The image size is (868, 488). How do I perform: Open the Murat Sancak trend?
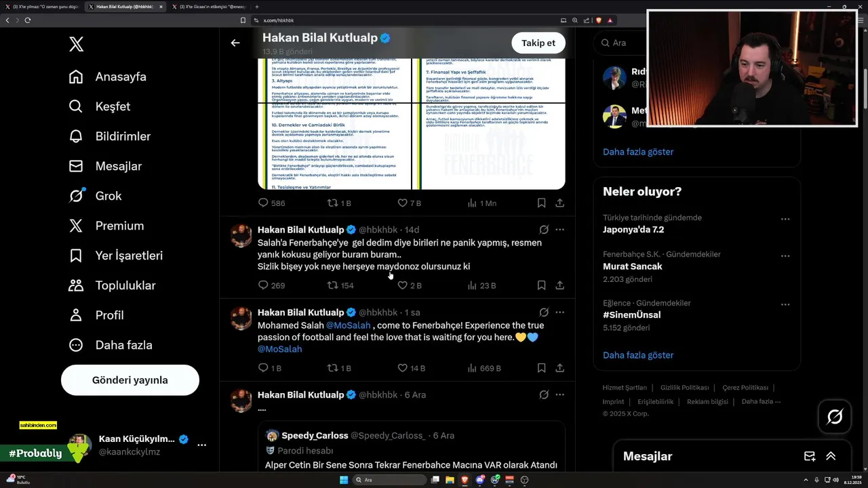tap(632, 266)
